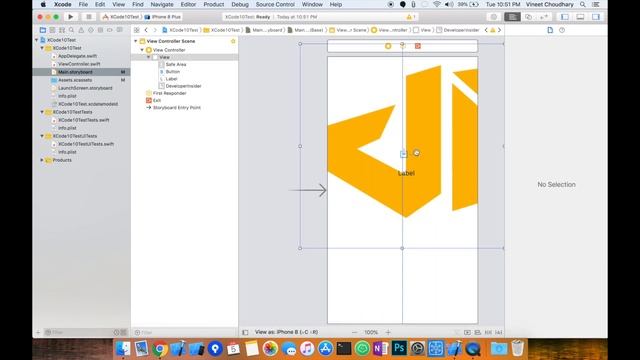Zoom in the canvas with plus
The image size is (640, 360).
388,332
